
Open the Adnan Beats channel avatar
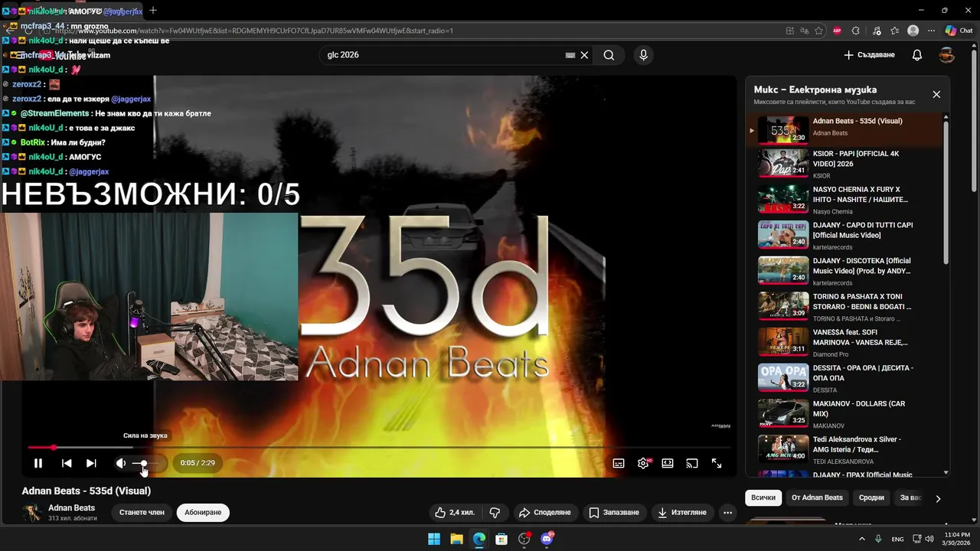(32, 513)
